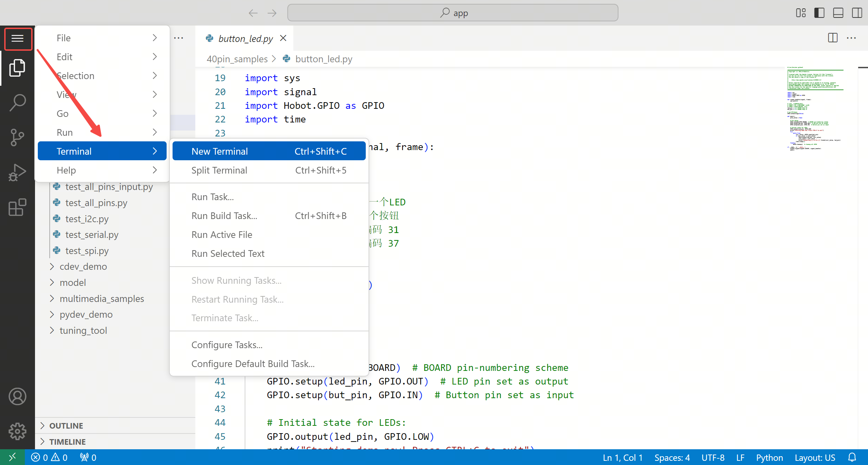Click the app search bar at the top
Image resolution: width=868 pixels, height=465 pixels.
pyautogui.click(x=452, y=13)
